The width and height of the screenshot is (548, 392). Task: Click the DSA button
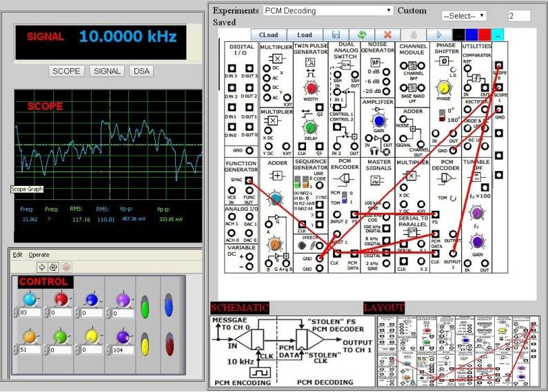coord(141,71)
